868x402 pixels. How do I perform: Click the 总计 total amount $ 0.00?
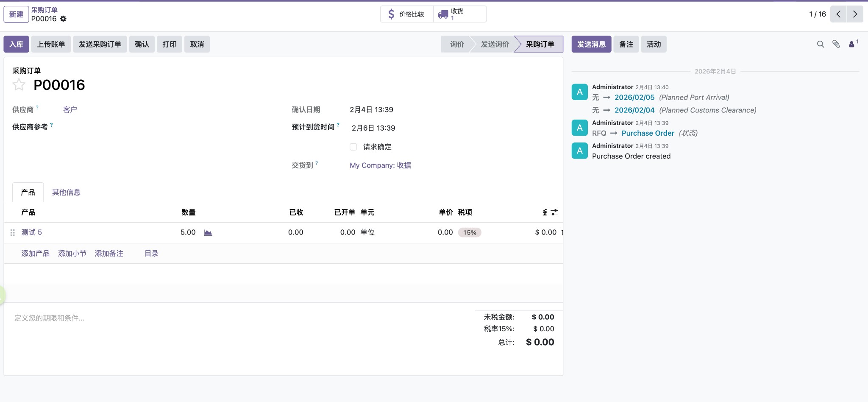click(x=540, y=342)
